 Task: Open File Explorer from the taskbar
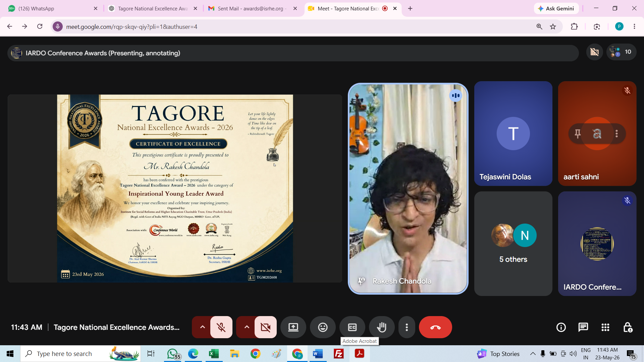234,354
